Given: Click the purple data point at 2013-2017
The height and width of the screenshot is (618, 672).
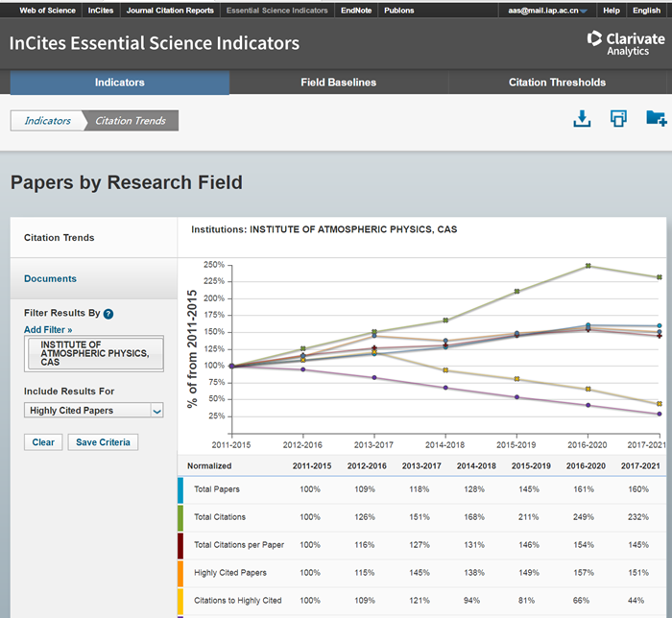Looking at the screenshot, I should pos(374,378).
